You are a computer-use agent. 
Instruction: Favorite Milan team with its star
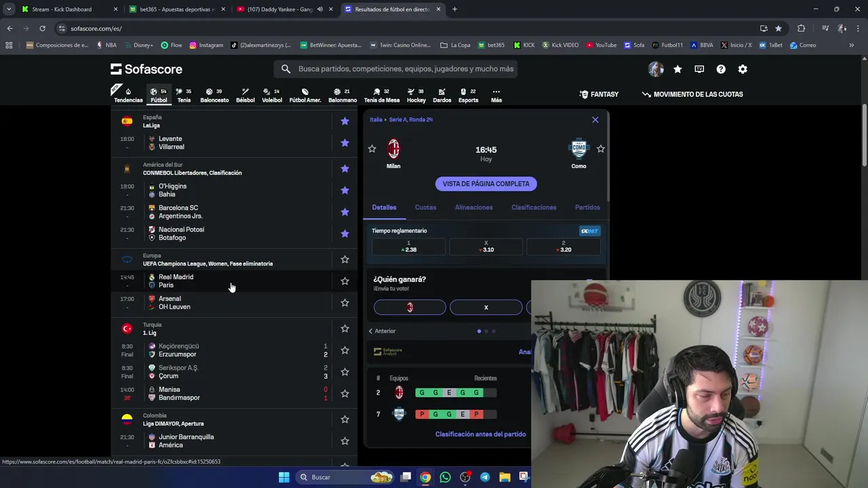click(x=372, y=148)
